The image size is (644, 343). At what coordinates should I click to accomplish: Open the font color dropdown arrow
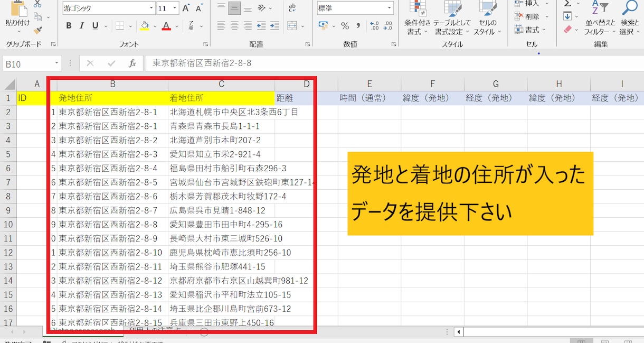tap(177, 26)
